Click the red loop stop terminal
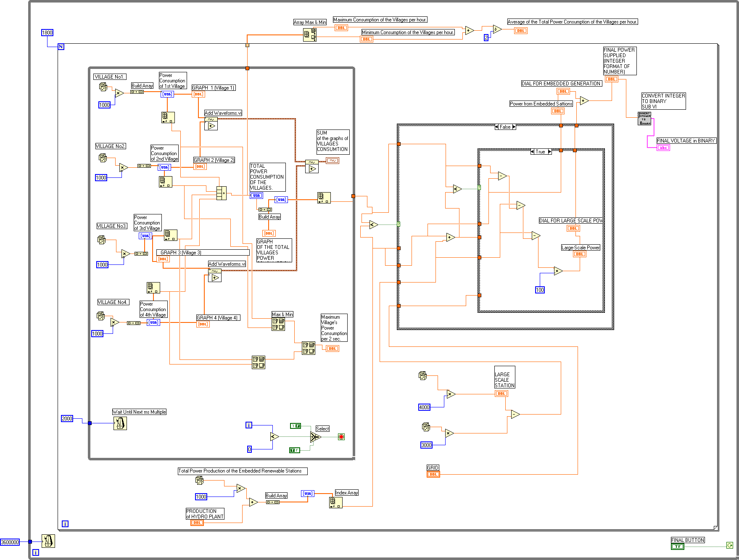The width and height of the screenshot is (739, 560). [x=341, y=437]
